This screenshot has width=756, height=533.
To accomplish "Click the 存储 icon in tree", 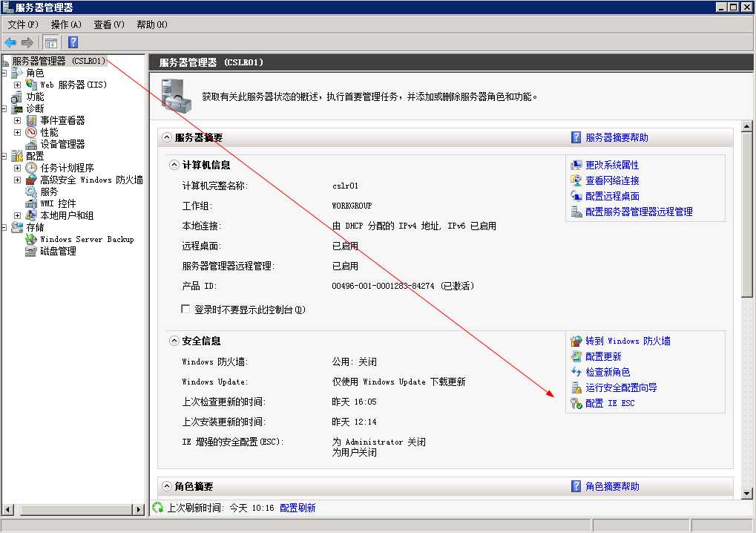I will click(x=17, y=227).
